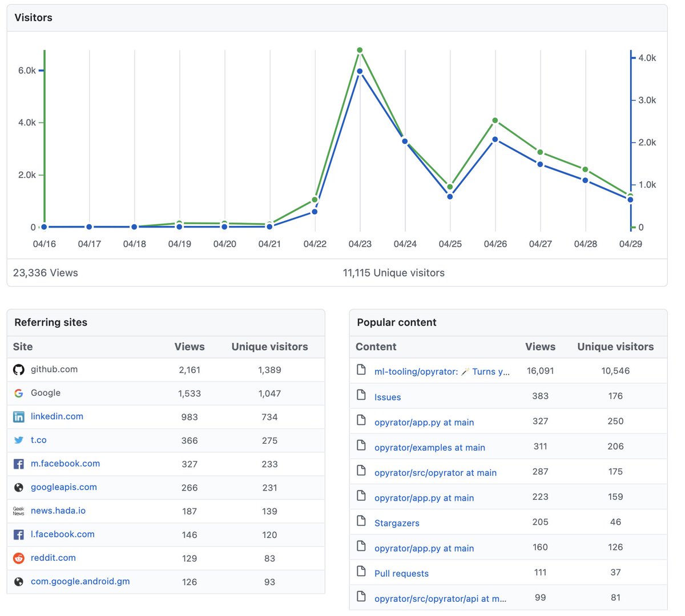Image resolution: width=685 pixels, height=616 pixels.
Task: Click the blue unique visitors point on 04/25
Action: [x=450, y=197]
